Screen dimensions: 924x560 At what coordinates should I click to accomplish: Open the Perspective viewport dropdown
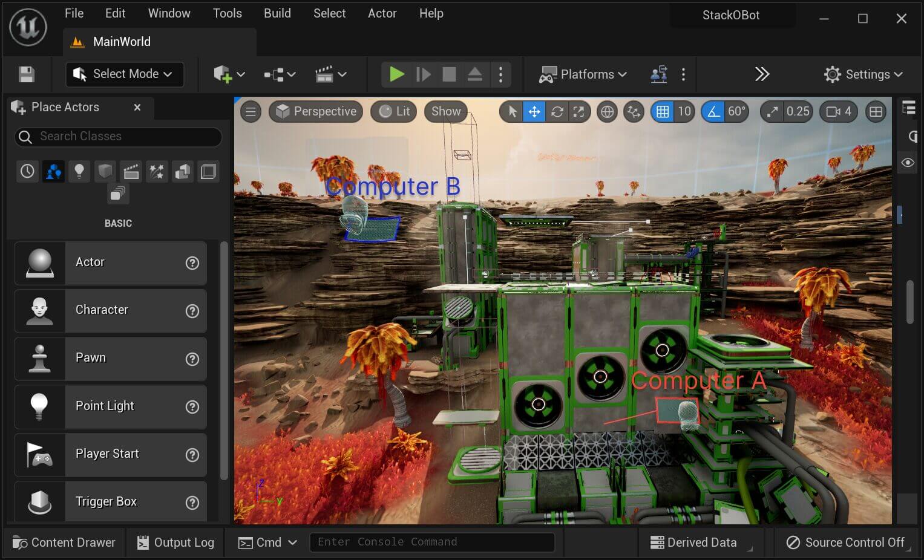[315, 111]
